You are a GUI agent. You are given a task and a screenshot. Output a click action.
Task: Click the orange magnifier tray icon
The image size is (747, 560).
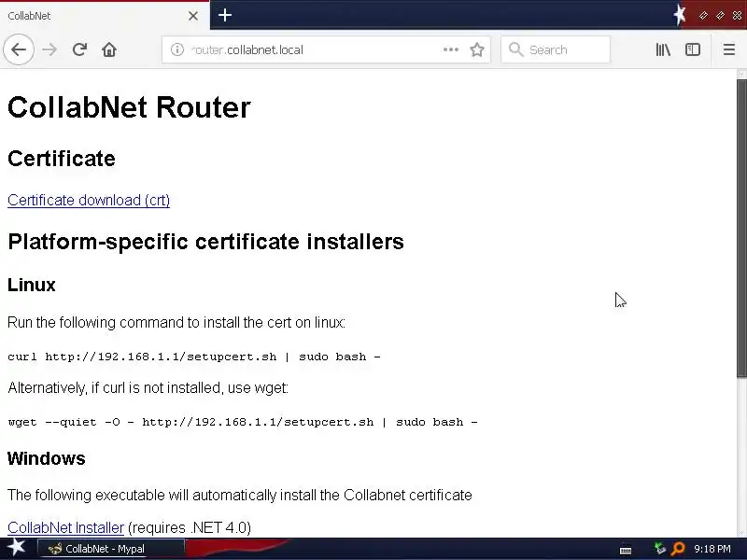point(678,549)
